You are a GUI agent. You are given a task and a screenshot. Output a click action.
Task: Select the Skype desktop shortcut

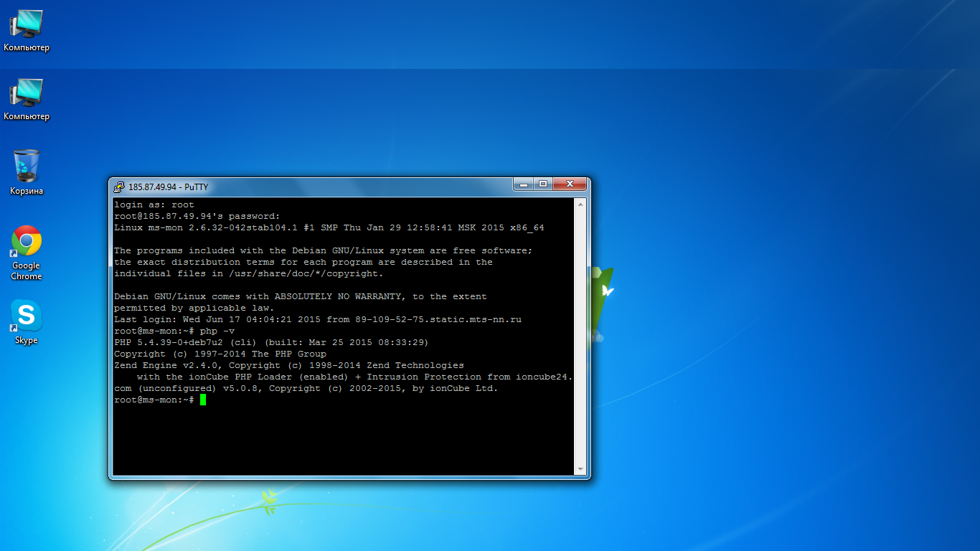coord(27,322)
